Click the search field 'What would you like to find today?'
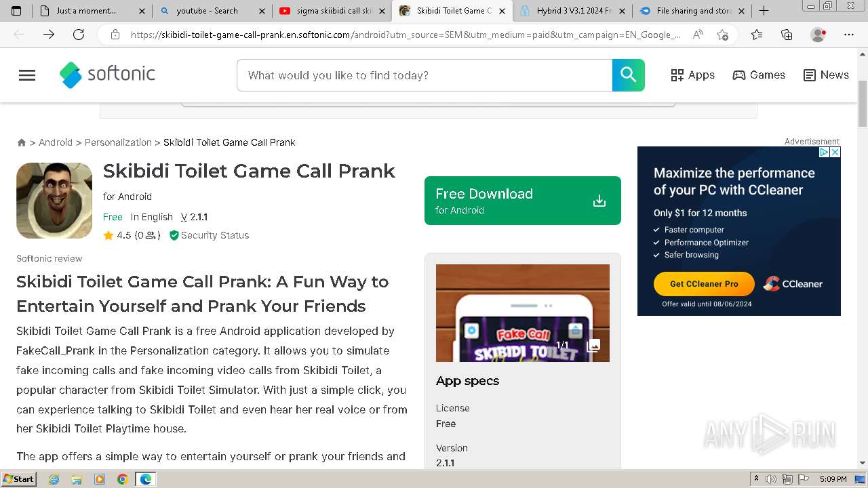The width and height of the screenshot is (868, 488). pos(425,75)
